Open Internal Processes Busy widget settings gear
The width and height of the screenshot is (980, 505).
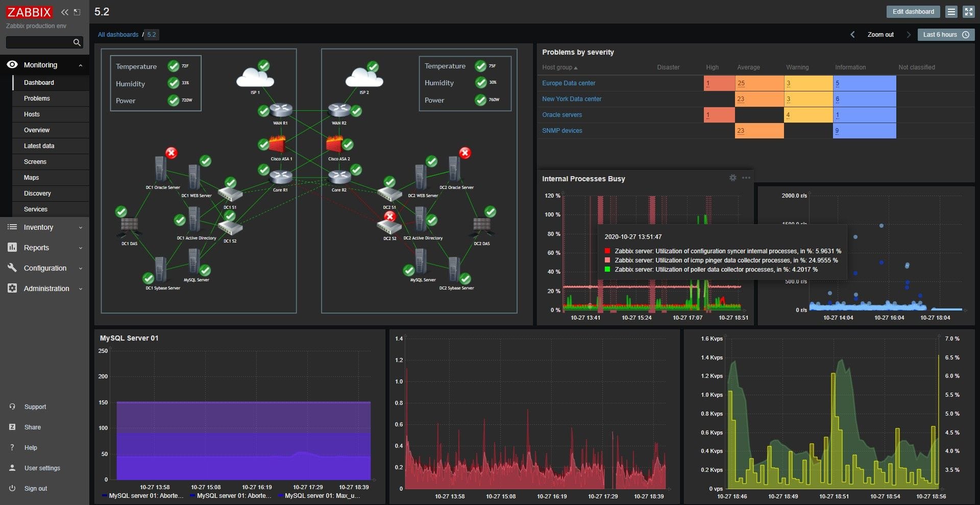(x=732, y=178)
